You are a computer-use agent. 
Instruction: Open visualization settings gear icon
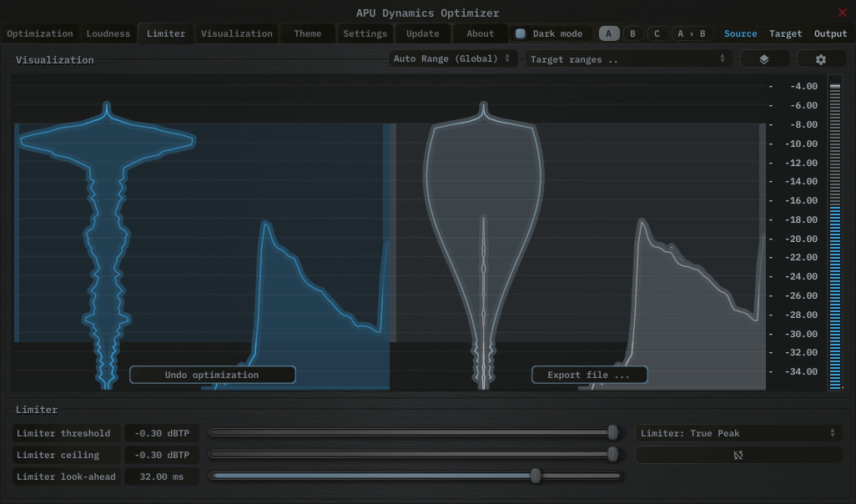coord(821,59)
